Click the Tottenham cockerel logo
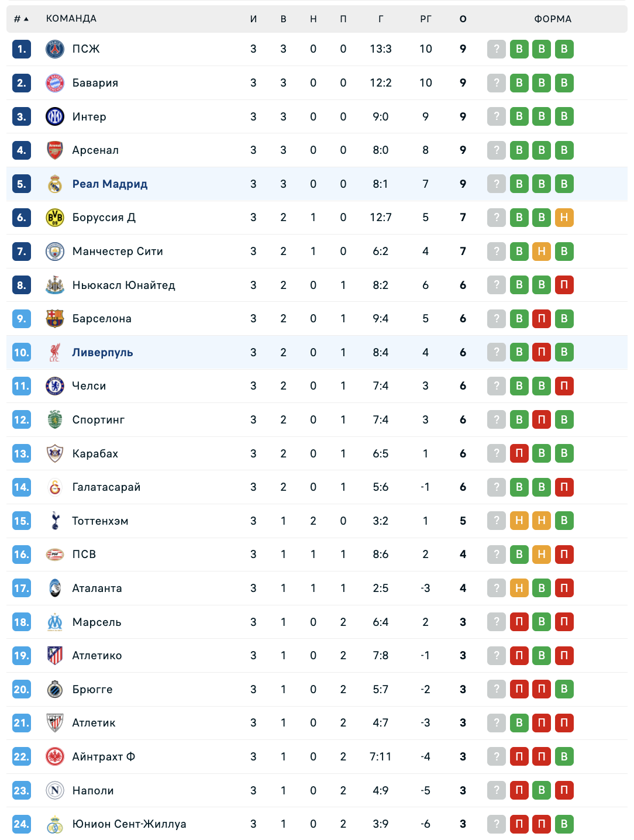The image size is (634, 840). 55,521
